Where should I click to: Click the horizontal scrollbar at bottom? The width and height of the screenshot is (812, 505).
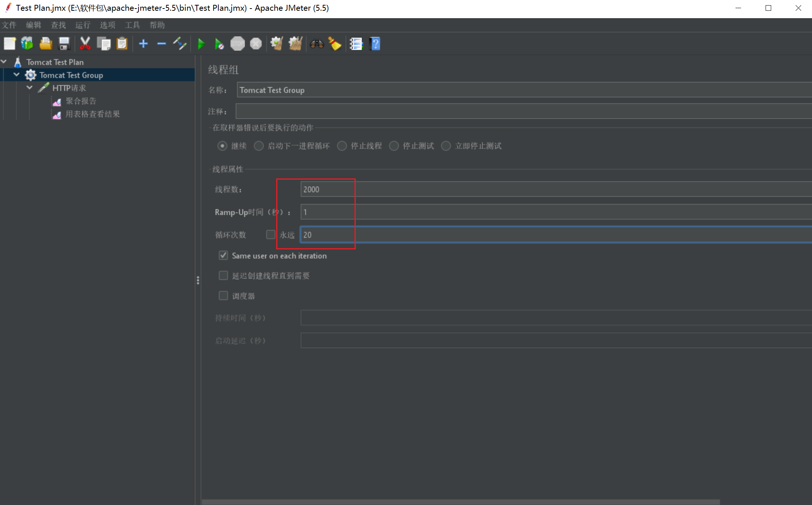coord(461,502)
